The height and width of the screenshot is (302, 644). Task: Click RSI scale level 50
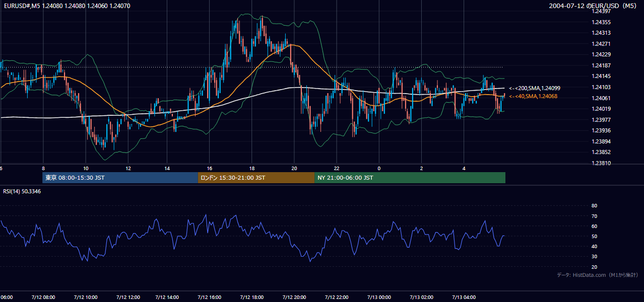[x=594, y=236]
